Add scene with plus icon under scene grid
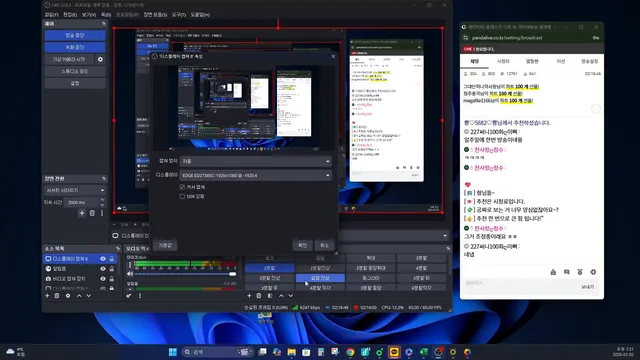Viewport: 640px width, 360px height. [x=249, y=296]
